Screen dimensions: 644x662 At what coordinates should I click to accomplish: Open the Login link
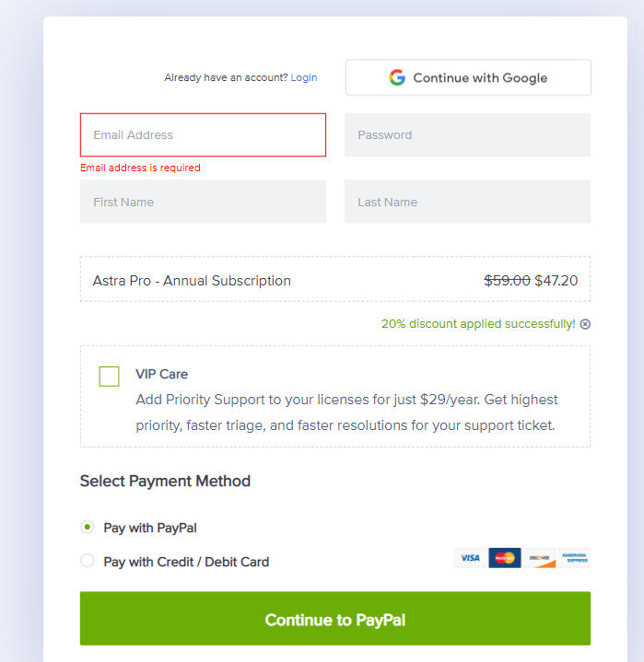[304, 77]
